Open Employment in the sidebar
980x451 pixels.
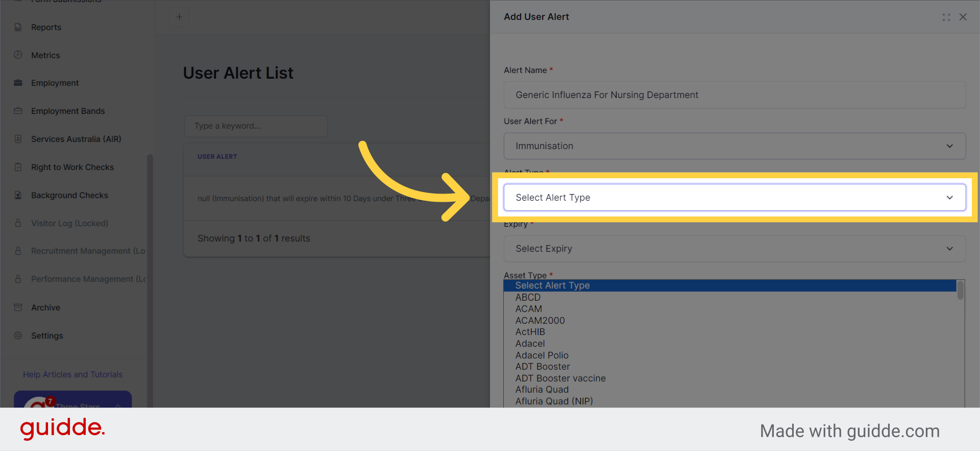55,83
